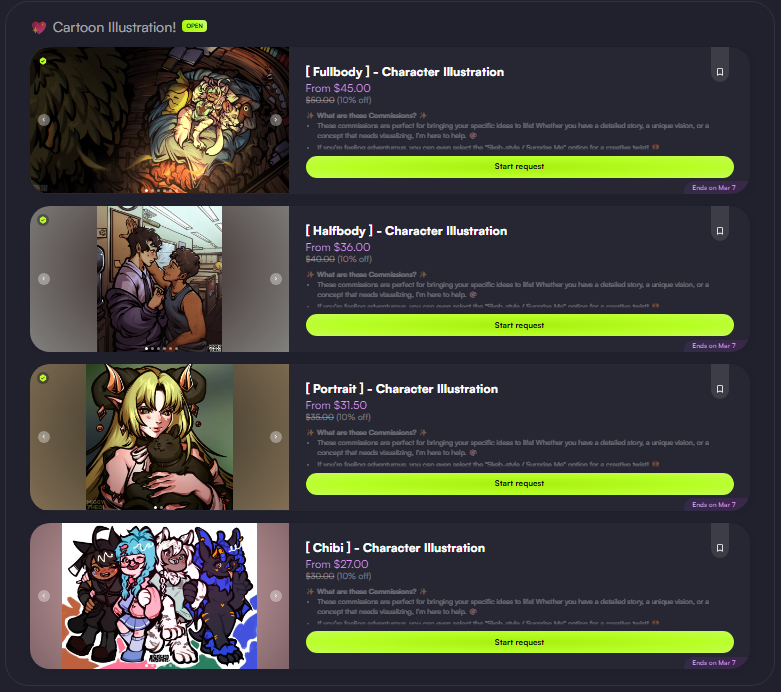Open the [ Chibi ] - Character Illustration title

395,548
